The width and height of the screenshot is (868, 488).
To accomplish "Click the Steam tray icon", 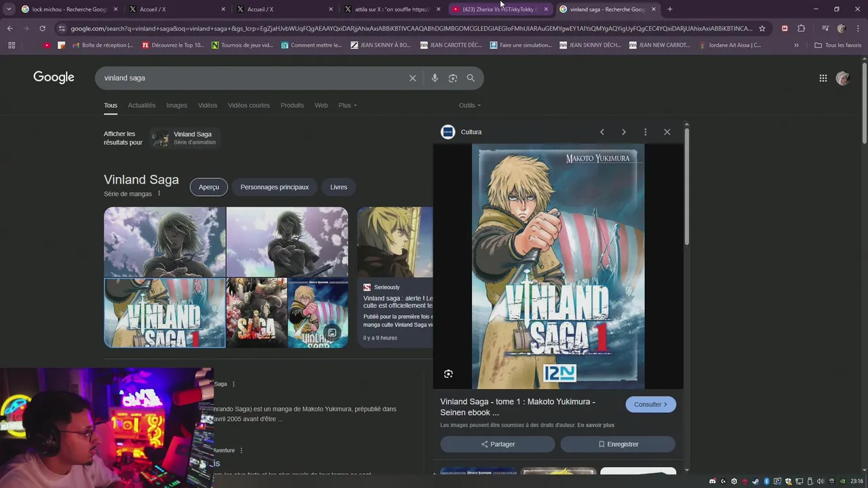I will 755,481.
